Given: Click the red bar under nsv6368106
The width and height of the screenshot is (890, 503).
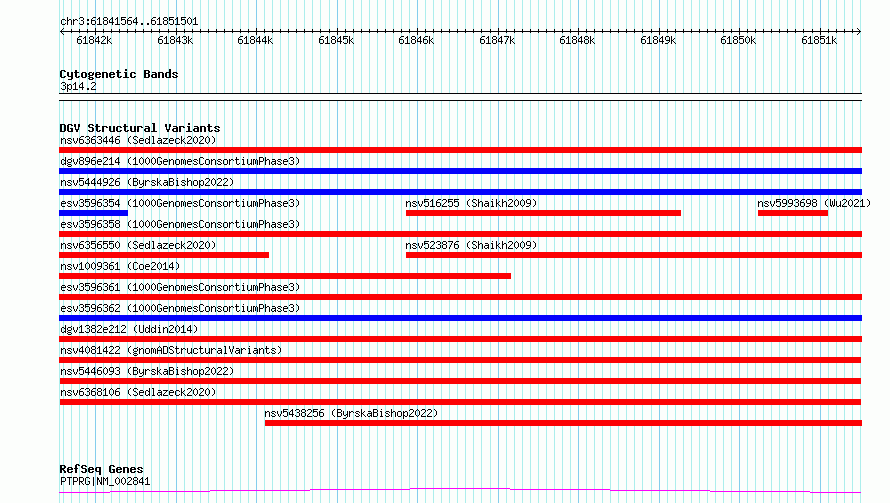Looking at the screenshot, I should coord(460,402).
